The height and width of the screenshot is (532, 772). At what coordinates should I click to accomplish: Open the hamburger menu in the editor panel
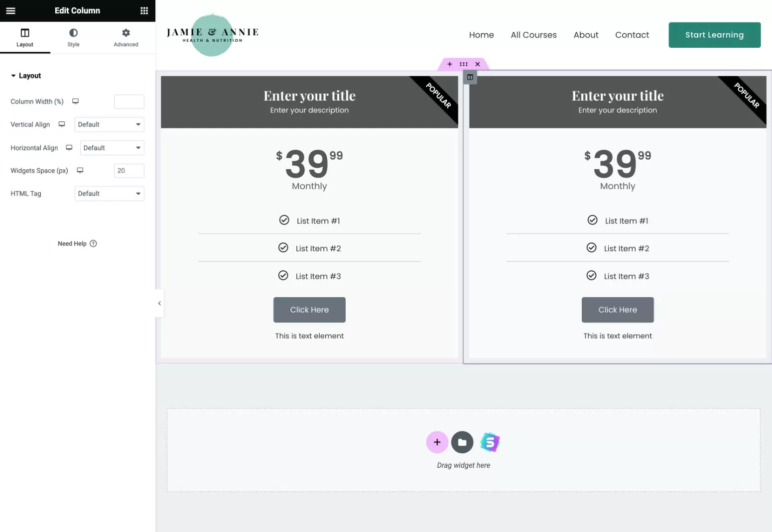10,10
